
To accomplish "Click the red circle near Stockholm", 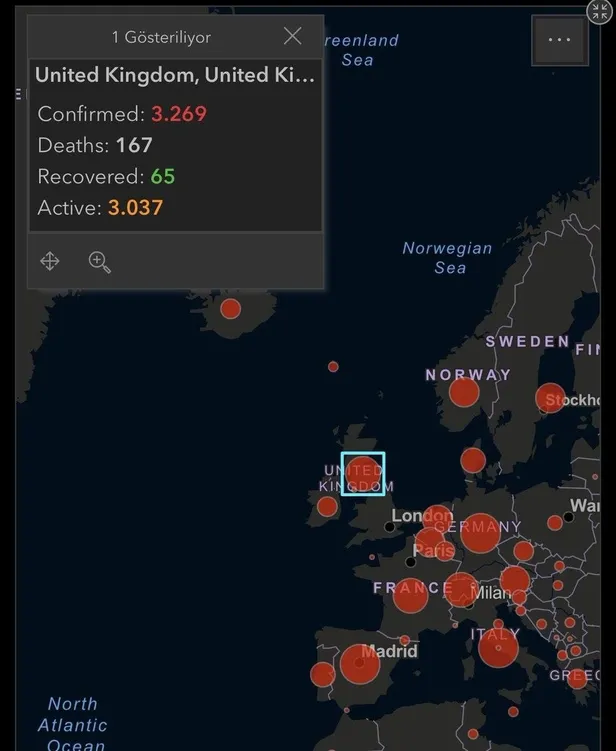I will point(551,398).
